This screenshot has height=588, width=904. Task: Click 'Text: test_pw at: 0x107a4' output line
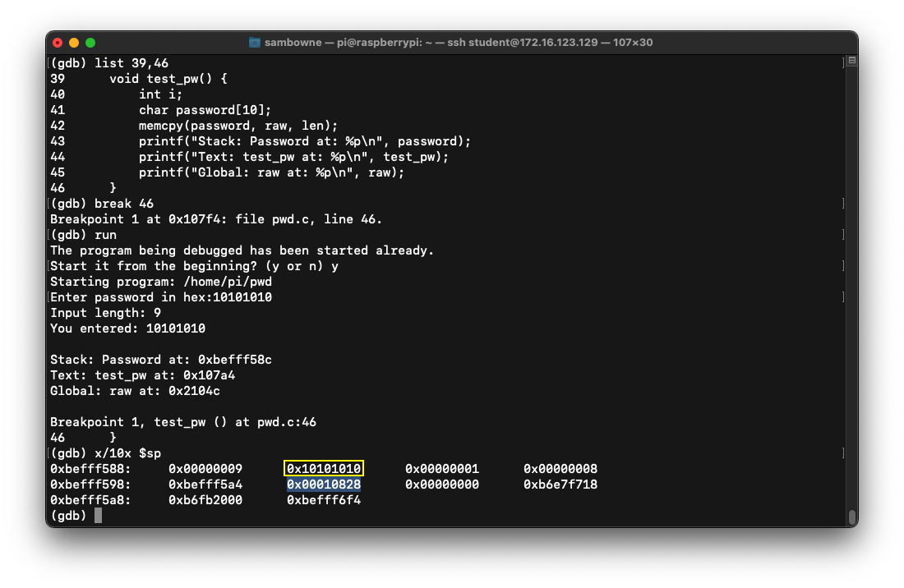pos(142,375)
